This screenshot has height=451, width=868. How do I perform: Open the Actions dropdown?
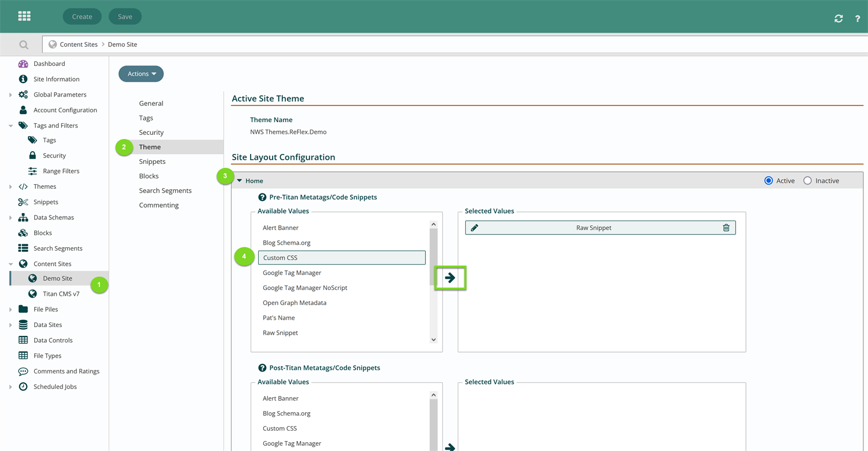(x=141, y=74)
